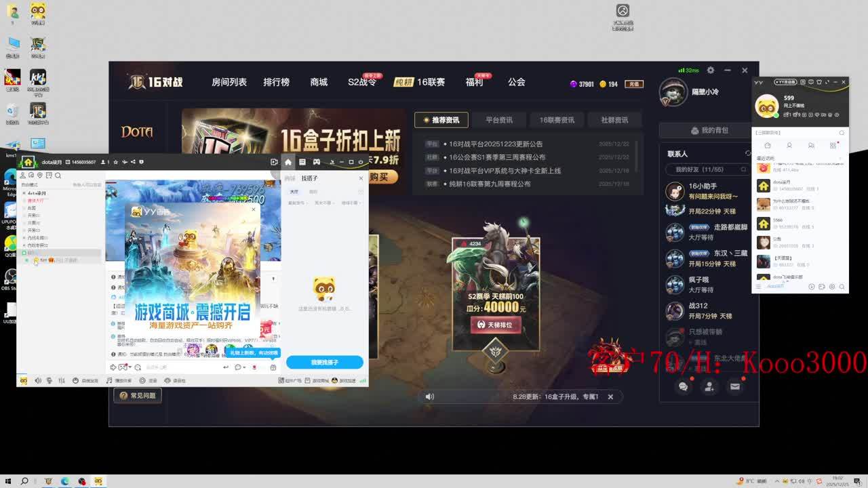Viewport: 868px width, 488px height.
Task: Refresh the 联系人 contacts list
Action: coord(748,154)
